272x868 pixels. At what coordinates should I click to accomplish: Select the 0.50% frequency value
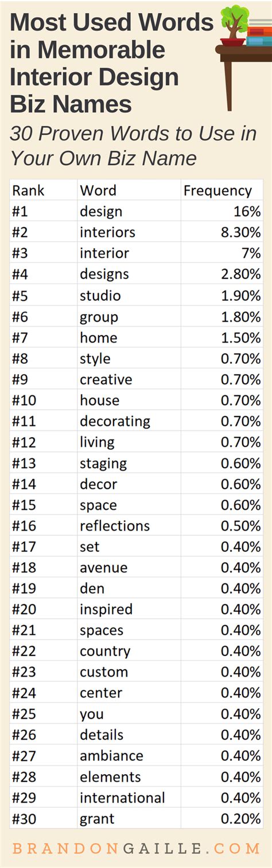[241, 525]
